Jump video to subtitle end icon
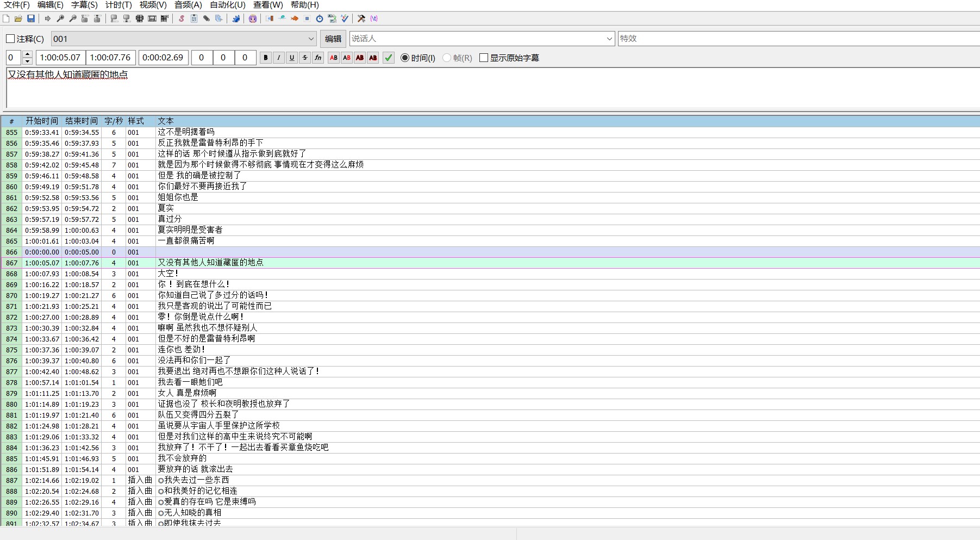This screenshot has height=540, width=980. click(97, 18)
